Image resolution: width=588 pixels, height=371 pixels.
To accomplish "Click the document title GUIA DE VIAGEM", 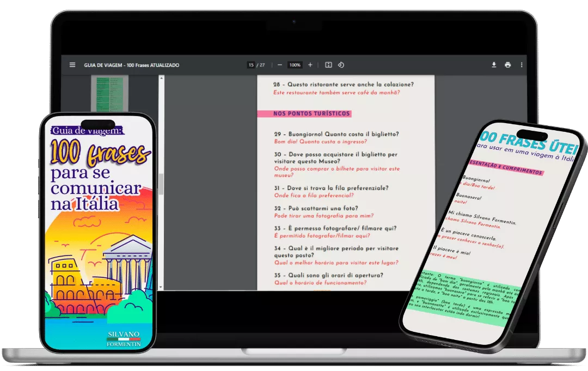I will (131, 65).
